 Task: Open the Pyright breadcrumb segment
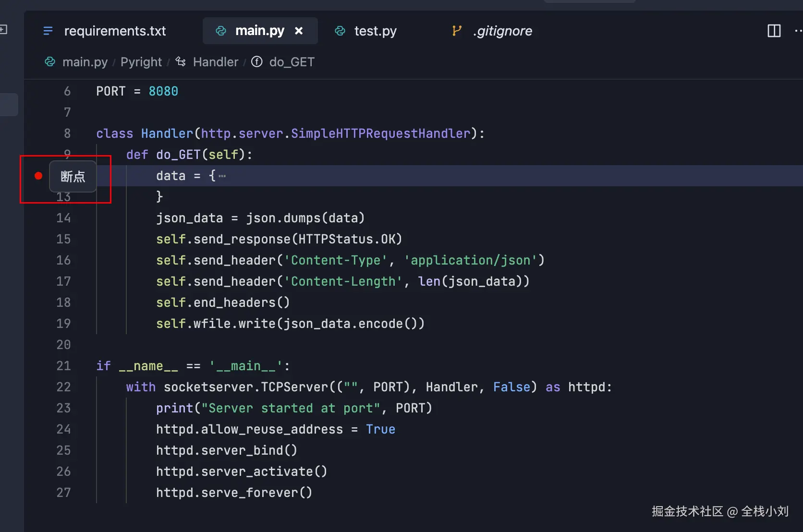141,62
